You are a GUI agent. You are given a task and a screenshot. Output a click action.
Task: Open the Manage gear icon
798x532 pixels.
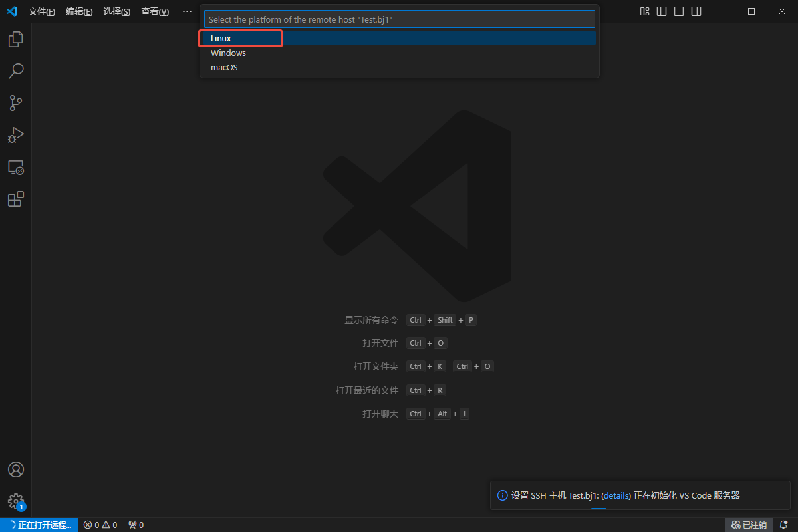click(15, 501)
